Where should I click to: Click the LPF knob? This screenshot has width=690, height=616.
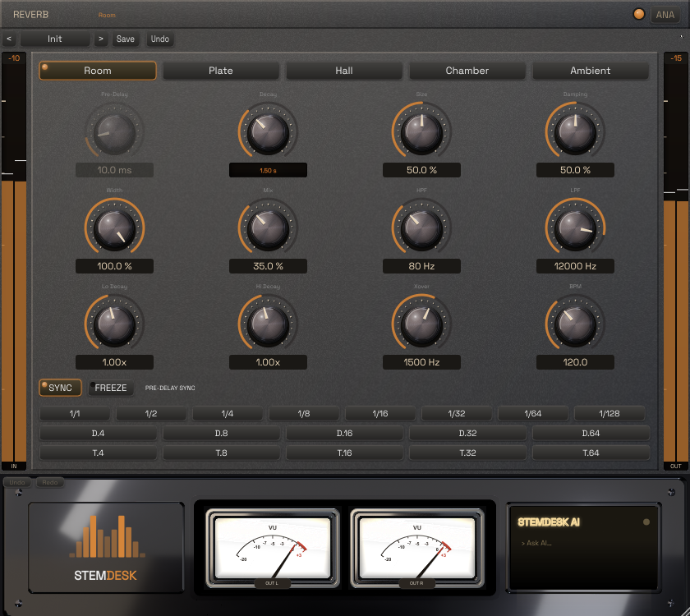click(x=575, y=228)
